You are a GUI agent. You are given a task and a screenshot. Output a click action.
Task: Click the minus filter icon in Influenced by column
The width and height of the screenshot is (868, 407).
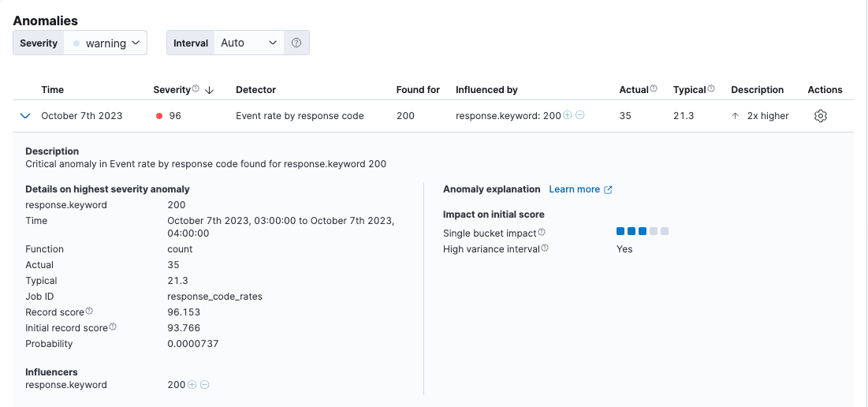(x=580, y=116)
